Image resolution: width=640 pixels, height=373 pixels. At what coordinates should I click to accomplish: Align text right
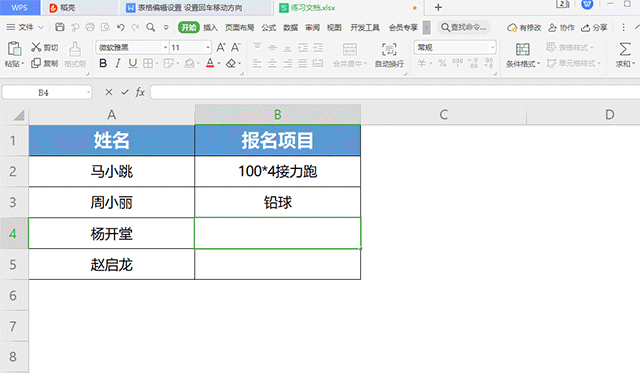pyautogui.click(x=287, y=63)
